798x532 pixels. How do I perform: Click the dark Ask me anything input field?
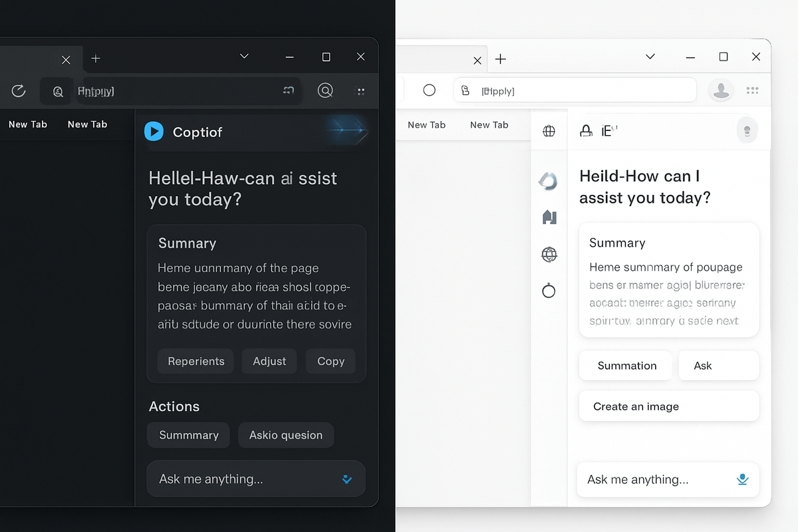point(246,479)
